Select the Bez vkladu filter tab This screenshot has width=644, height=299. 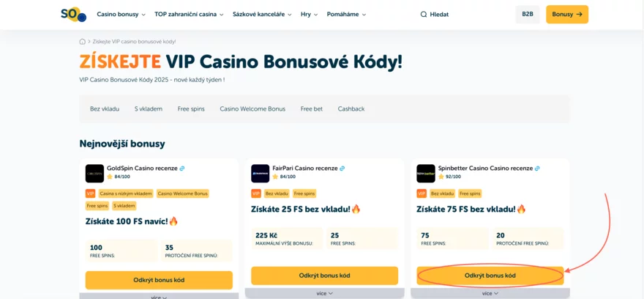(105, 109)
